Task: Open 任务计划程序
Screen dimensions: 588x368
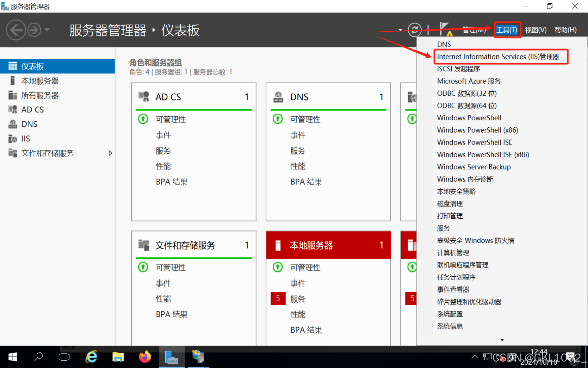Action: 456,277
